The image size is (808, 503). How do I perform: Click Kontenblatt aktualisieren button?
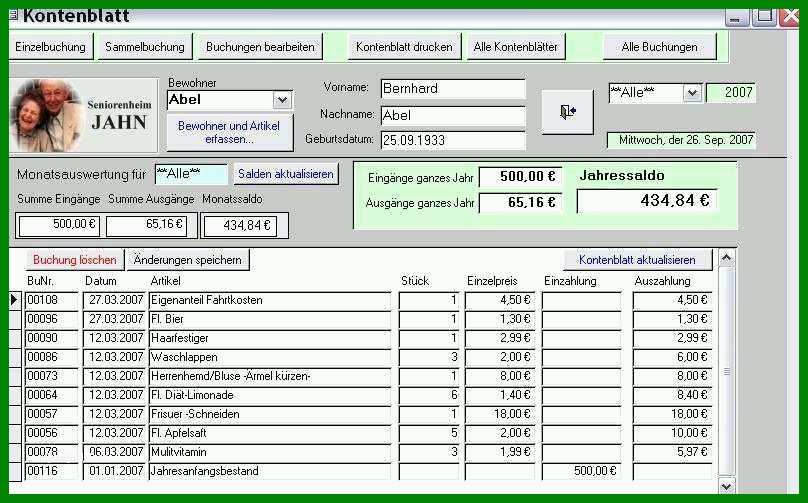tap(637, 260)
